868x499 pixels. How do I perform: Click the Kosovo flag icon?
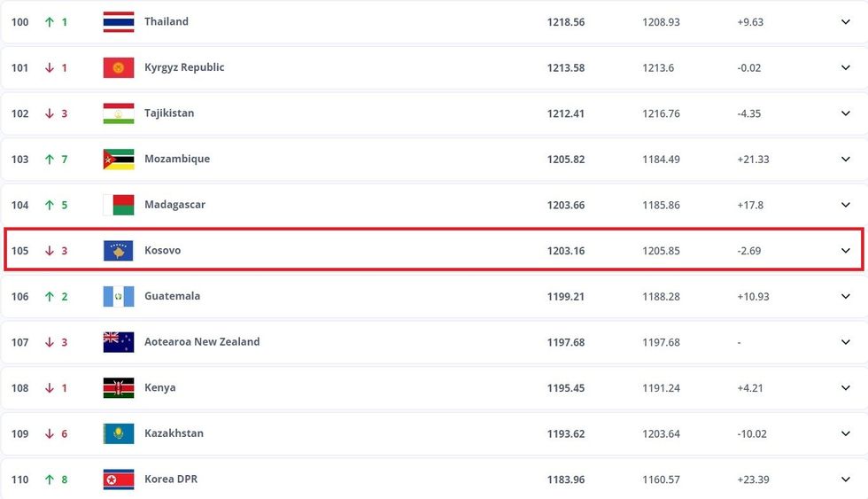pos(119,251)
